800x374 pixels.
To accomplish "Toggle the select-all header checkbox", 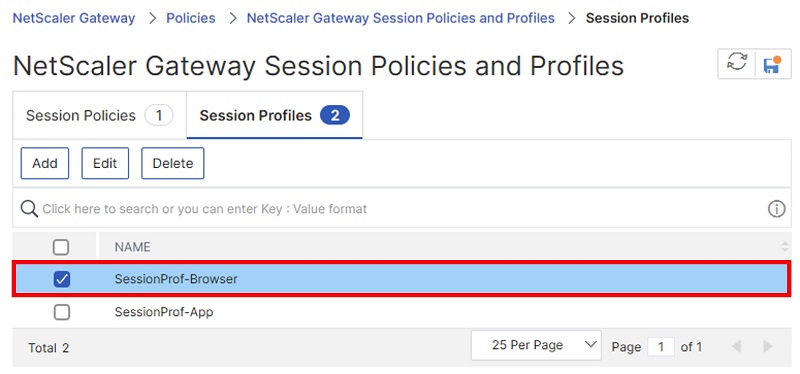I will (x=61, y=247).
